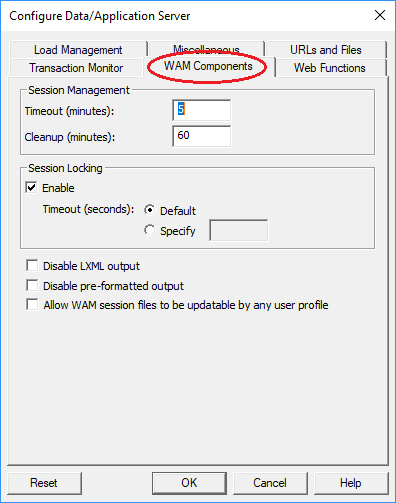The height and width of the screenshot is (503, 396).
Task: Click the Session Locking group label
Action: point(65,168)
